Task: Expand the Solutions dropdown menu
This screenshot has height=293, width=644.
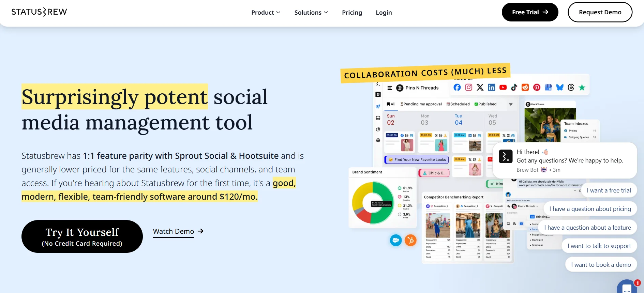Action: pyautogui.click(x=311, y=13)
